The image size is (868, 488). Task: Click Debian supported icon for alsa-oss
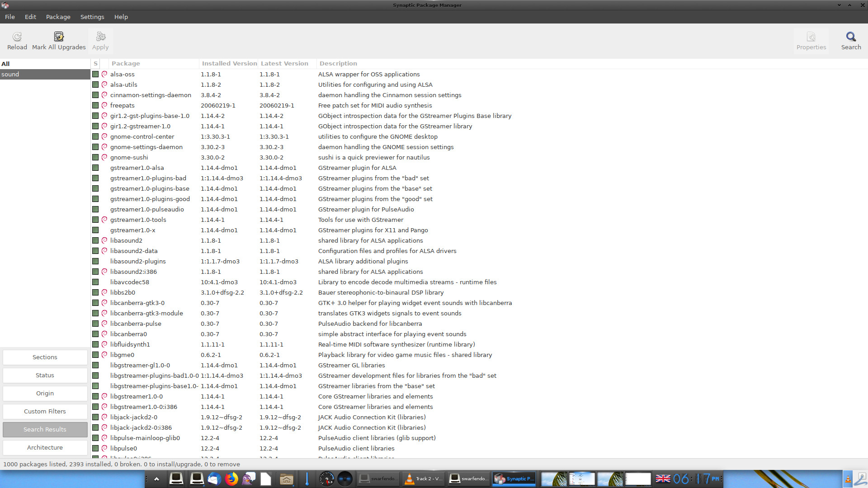[x=104, y=74]
